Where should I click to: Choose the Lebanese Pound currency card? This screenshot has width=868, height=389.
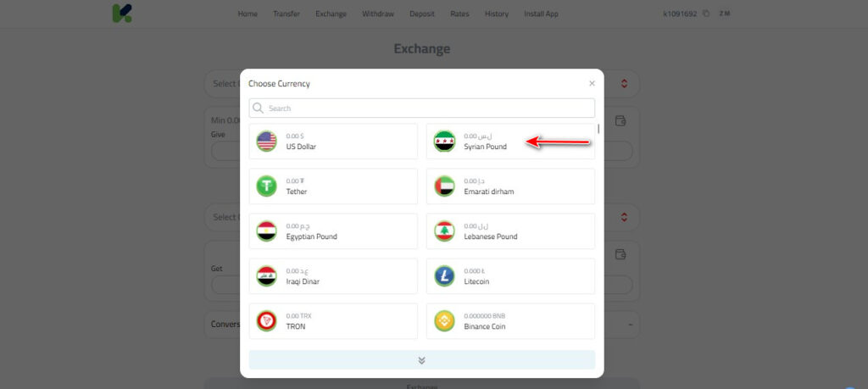pos(510,231)
